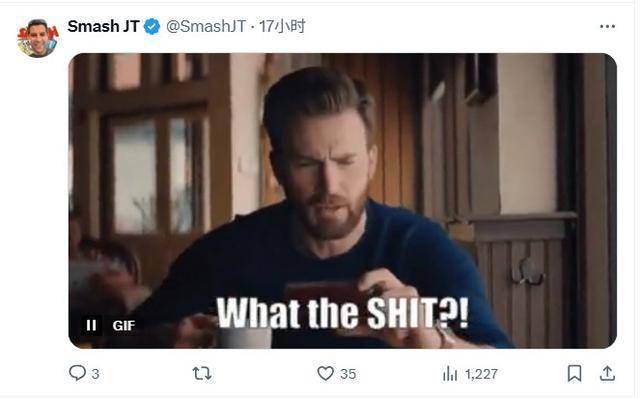Screen dimensions: 640x398
Task: Click the white coffee mug in the GIF
Action: click(244, 337)
